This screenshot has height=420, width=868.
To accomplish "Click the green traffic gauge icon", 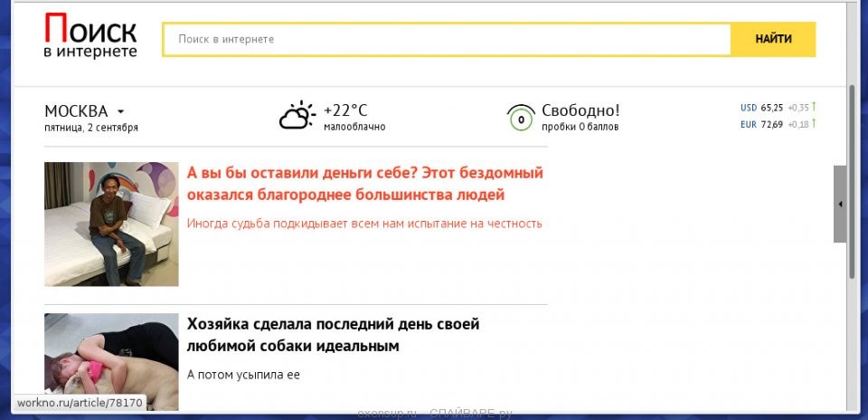I will point(520,117).
